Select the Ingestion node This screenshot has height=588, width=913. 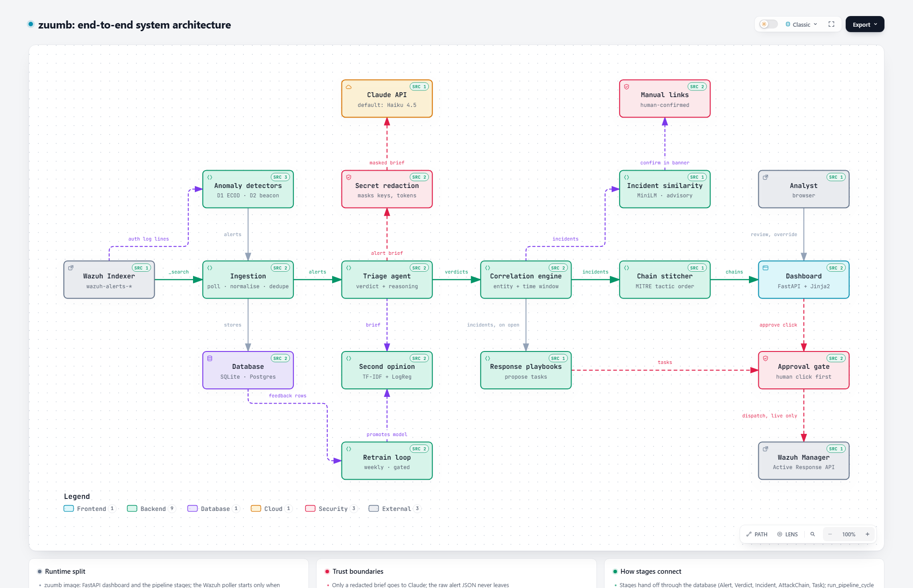pyautogui.click(x=248, y=280)
